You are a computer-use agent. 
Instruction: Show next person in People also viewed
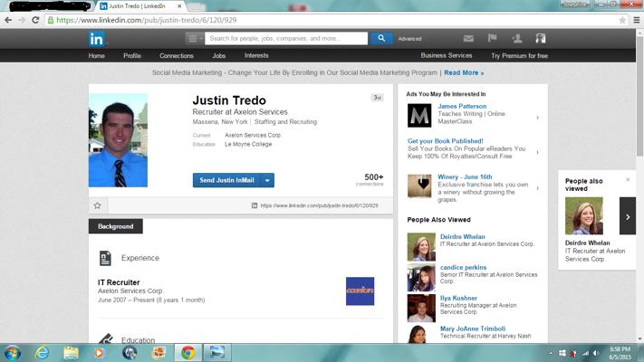pyautogui.click(x=628, y=216)
